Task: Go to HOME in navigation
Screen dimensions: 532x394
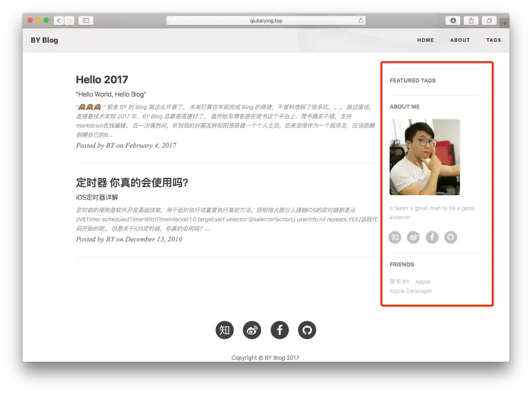Action: tap(425, 40)
